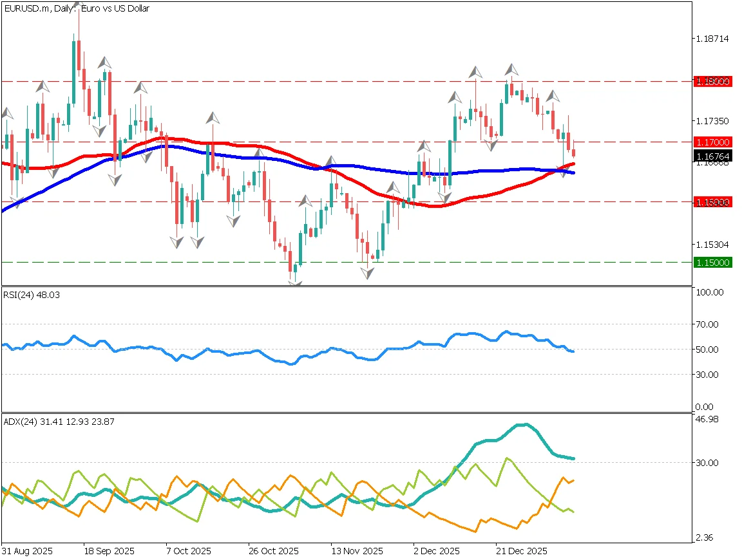The image size is (742, 560).
Task: Select the red 1.18000 price tag on the axis
Action: coord(712,81)
